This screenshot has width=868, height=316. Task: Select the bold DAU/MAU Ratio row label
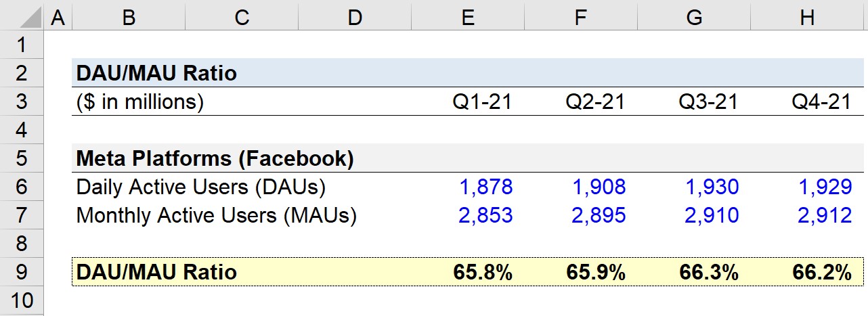click(157, 272)
